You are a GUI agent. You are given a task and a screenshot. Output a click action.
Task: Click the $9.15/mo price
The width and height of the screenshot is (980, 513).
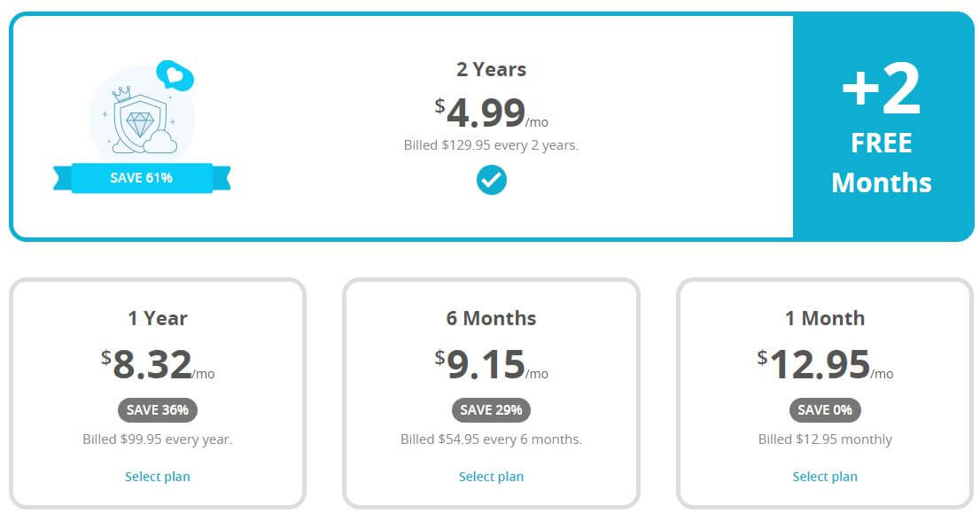coord(491,364)
